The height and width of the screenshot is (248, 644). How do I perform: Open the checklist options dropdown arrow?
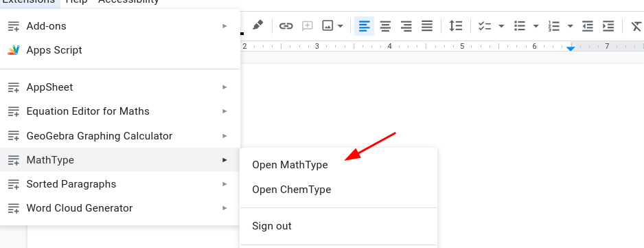coord(501,26)
